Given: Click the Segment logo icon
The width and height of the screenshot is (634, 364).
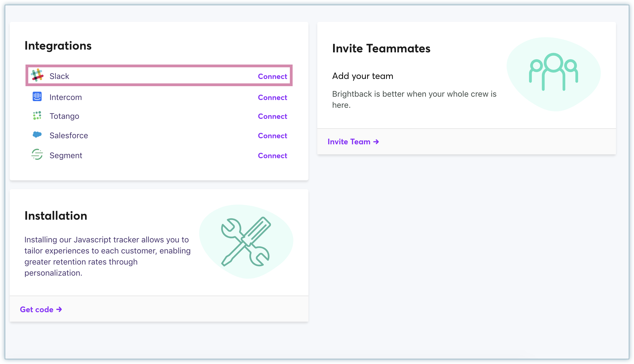Looking at the screenshot, I should coord(37,154).
